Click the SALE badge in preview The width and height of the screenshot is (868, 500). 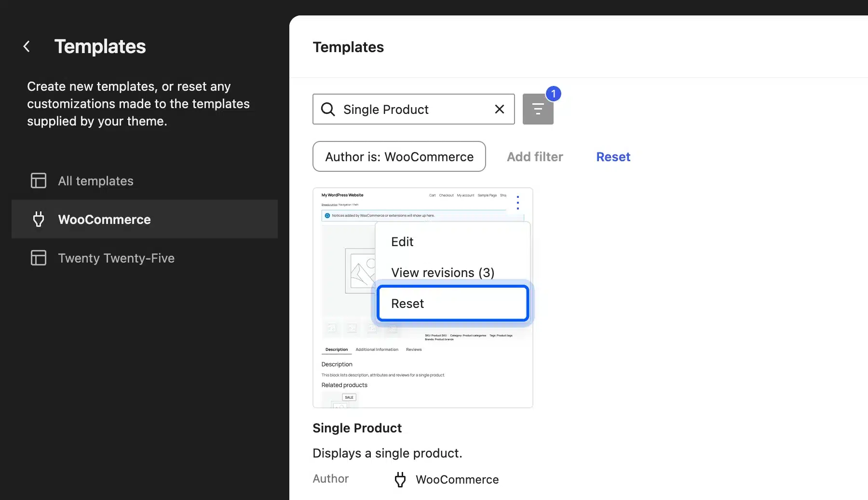coord(349,397)
